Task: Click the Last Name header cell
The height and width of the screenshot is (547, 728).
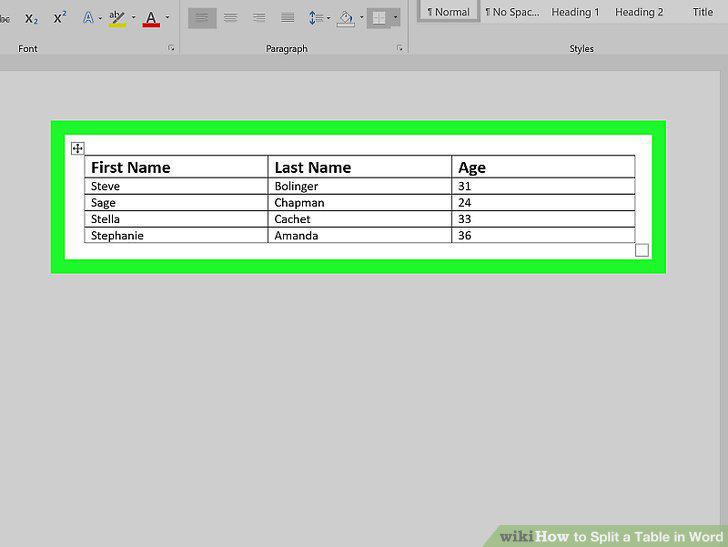Action: pos(359,167)
